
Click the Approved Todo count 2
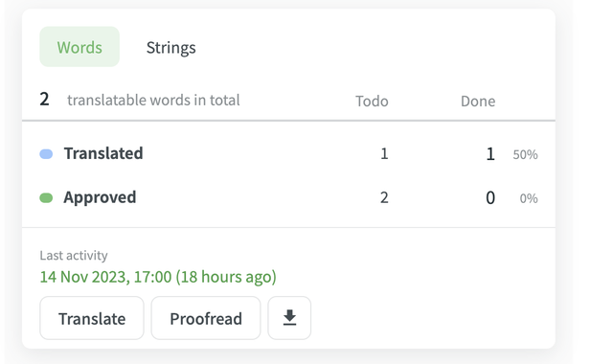point(384,197)
